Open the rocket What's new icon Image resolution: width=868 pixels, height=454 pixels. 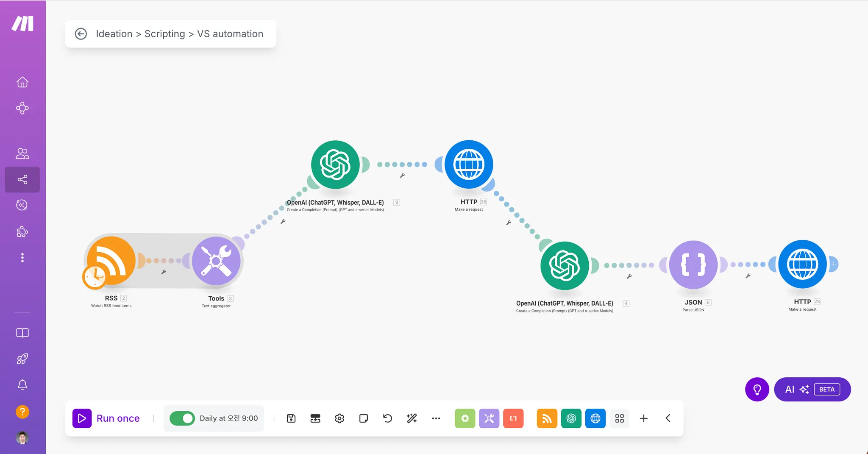22,359
